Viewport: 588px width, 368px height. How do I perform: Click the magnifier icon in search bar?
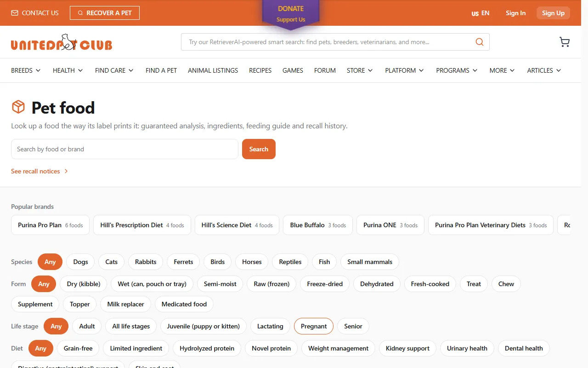click(x=480, y=42)
